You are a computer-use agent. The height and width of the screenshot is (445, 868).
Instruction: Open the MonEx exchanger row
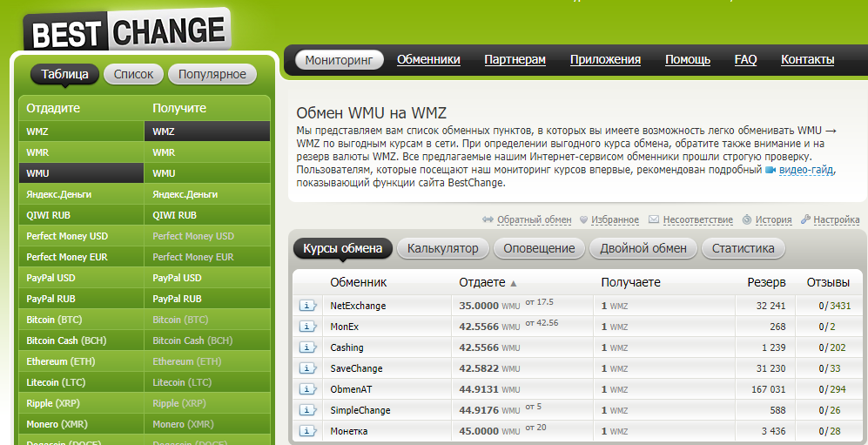pyautogui.click(x=344, y=327)
